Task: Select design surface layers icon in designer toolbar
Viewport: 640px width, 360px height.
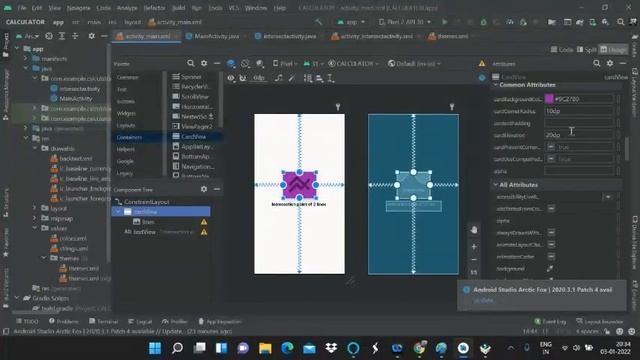Action: [x=231, y=63]
